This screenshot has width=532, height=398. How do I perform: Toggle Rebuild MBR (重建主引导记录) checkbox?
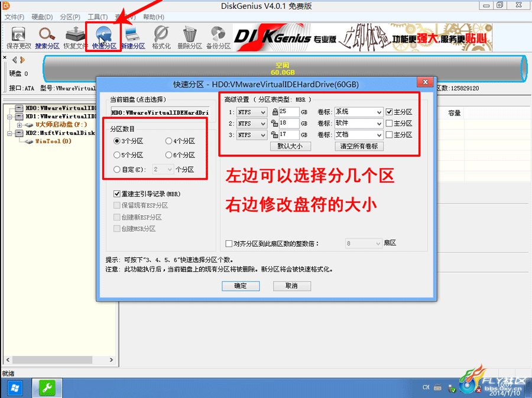116,194
